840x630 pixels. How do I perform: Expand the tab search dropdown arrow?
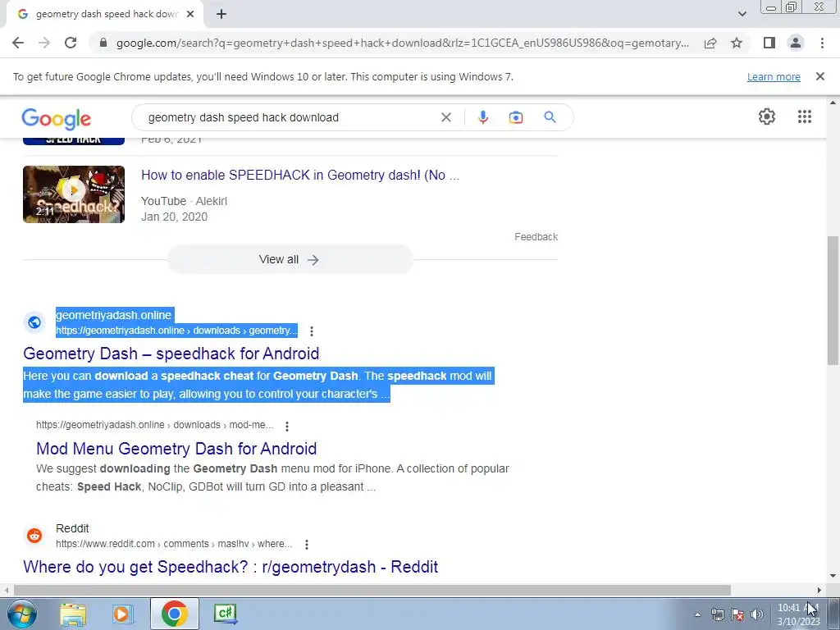point(742,14)
